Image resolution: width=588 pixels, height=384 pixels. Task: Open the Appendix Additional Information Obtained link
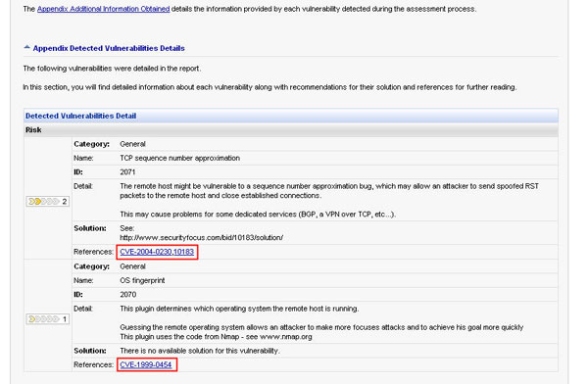pyautogui.click(x=103, y=9)
